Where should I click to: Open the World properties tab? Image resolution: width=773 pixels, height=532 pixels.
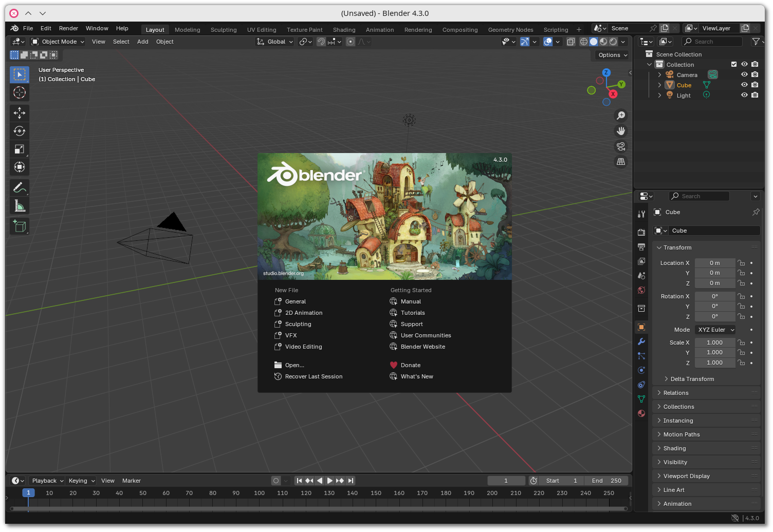click(641, 290)
